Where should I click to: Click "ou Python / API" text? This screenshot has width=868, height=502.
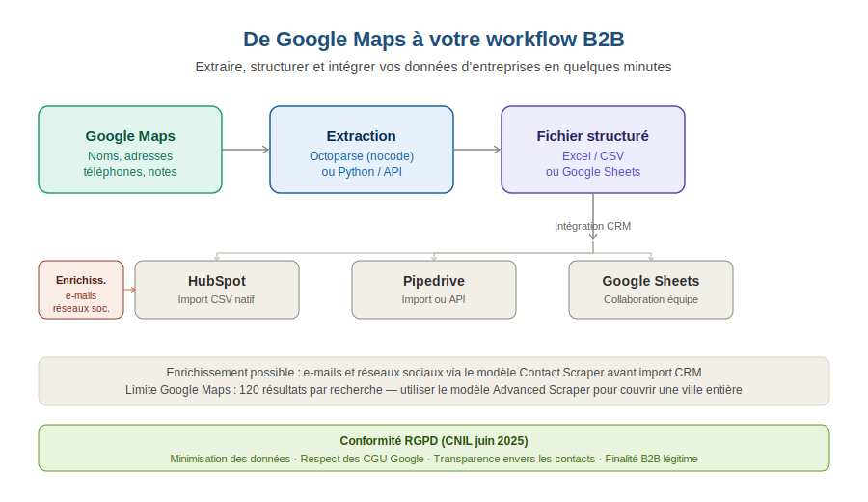362,172
